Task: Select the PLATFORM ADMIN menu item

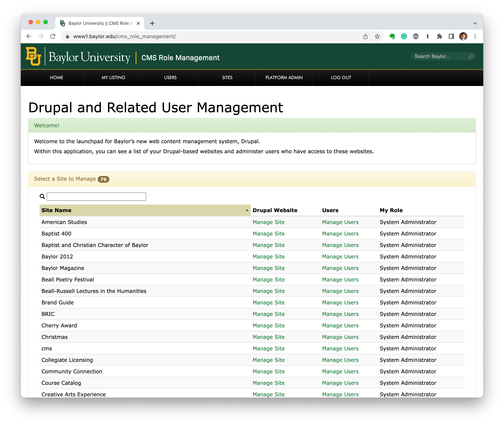Action: (x=284, y=78)
